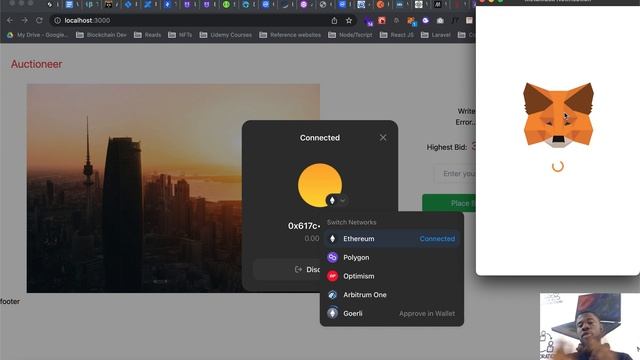Switch to the Polygon network

(392, 258)
